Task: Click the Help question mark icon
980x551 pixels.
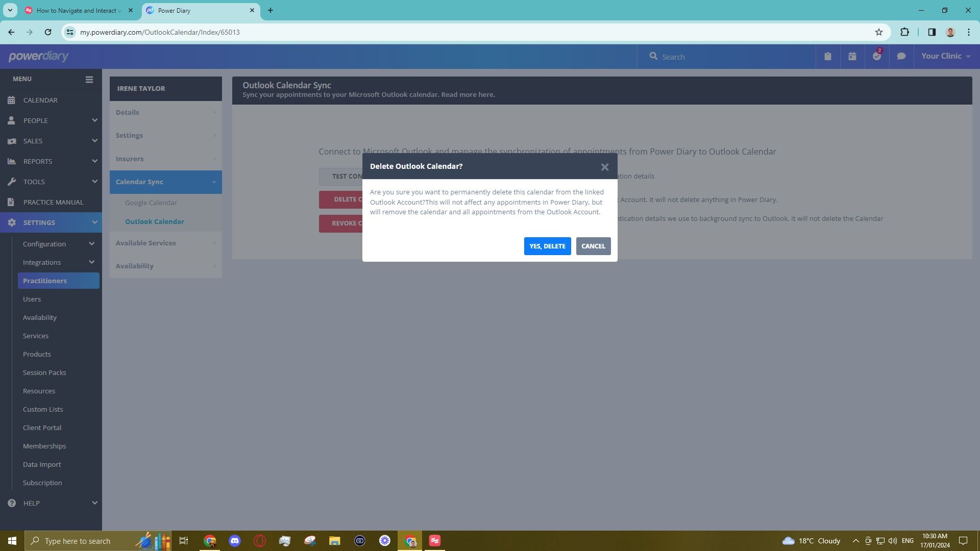Action: 11,503
